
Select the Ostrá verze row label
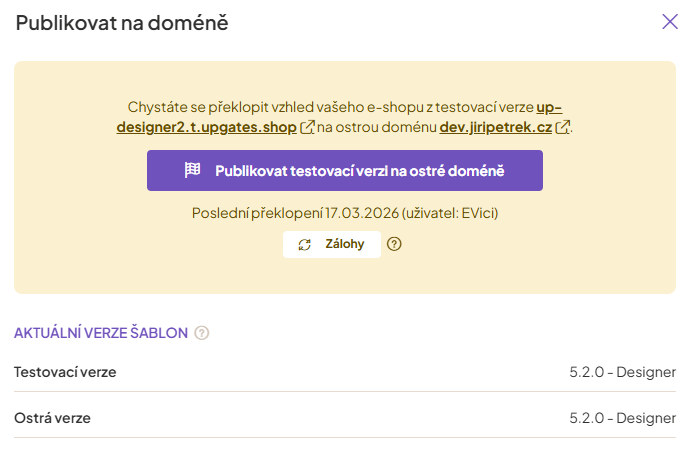tap(52, 417)
